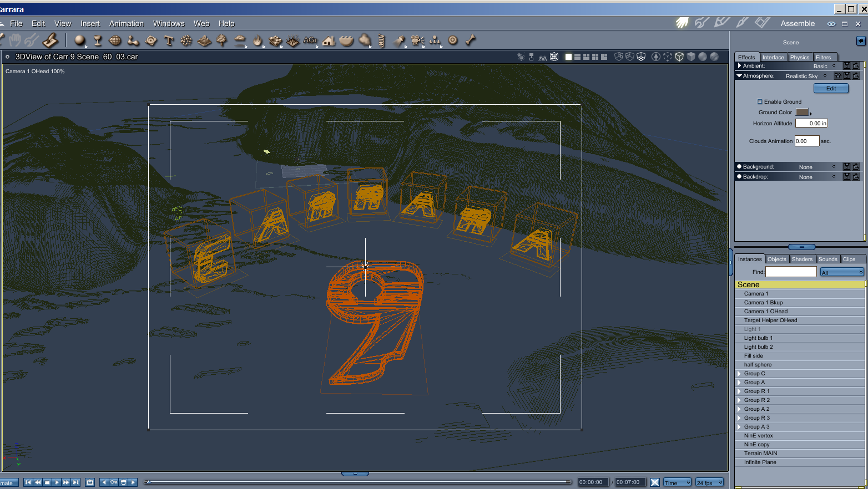868x489 pixels.
Task: Toggle the eye visibility icon near Assemble
Action: coord(831,24)
